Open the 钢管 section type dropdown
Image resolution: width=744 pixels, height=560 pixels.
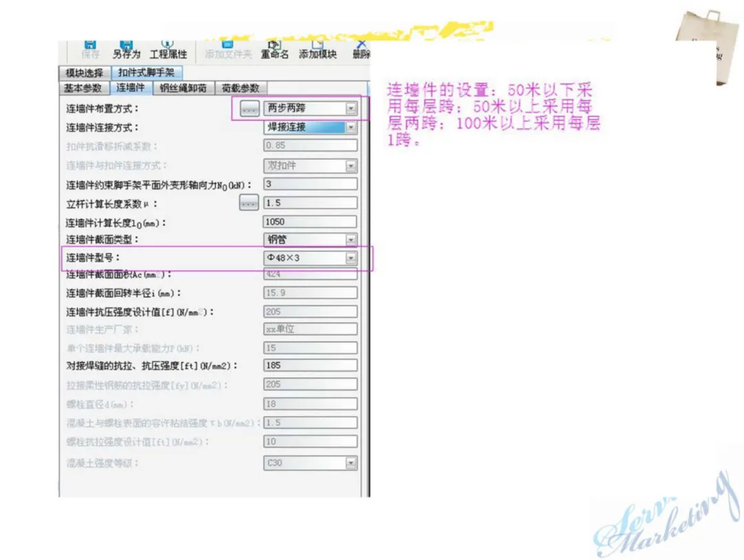tap(351, 240)
